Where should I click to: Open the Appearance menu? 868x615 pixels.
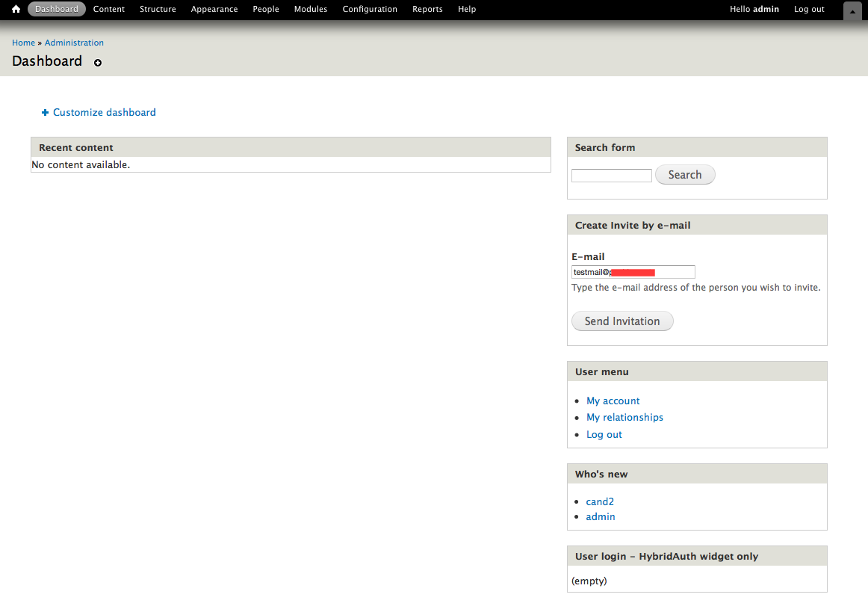214,9
